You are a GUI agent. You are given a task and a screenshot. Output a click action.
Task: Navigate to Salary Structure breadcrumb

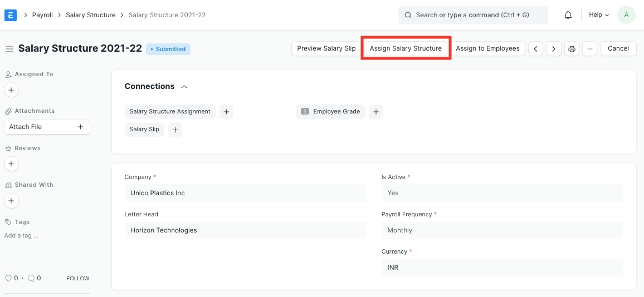[x=90, y=15]
